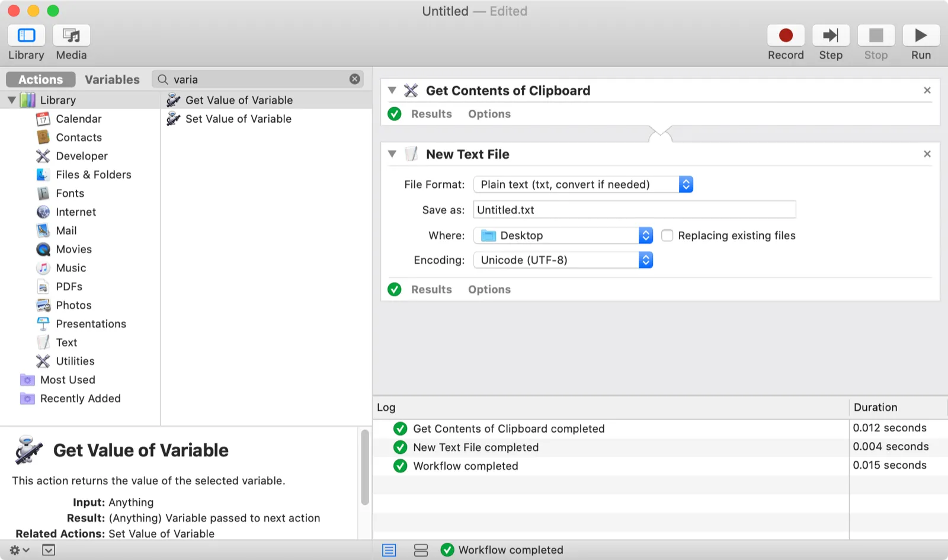The width and height of the screenshot is (948, 560).
Task: Show Options of New Text File action
Action: pos(489,289)
